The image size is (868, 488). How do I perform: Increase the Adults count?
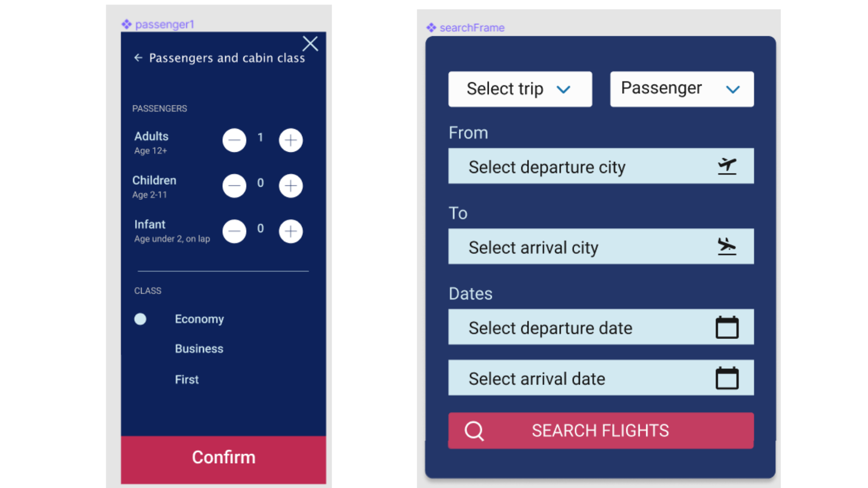point(291,140)
